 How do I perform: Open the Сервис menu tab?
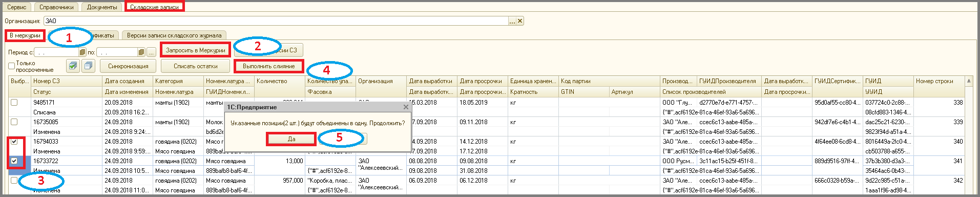click(x=17, y=7)
